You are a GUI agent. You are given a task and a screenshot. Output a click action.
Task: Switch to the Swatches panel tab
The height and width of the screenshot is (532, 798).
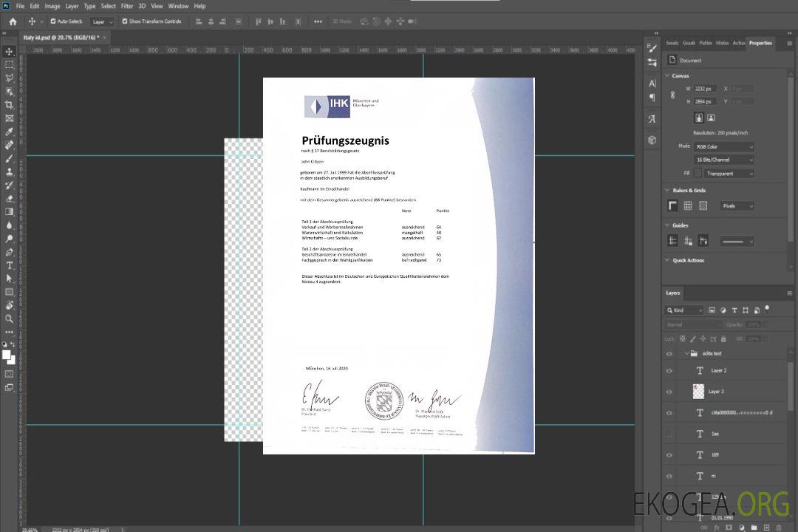672,44
